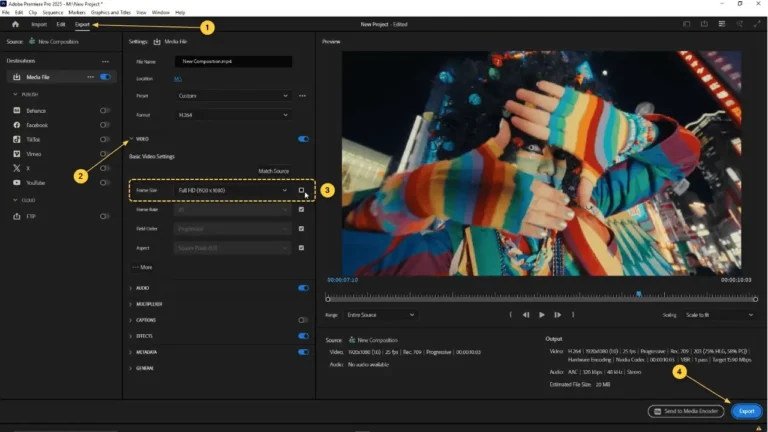Click the X platform icon

click(17, 168)
